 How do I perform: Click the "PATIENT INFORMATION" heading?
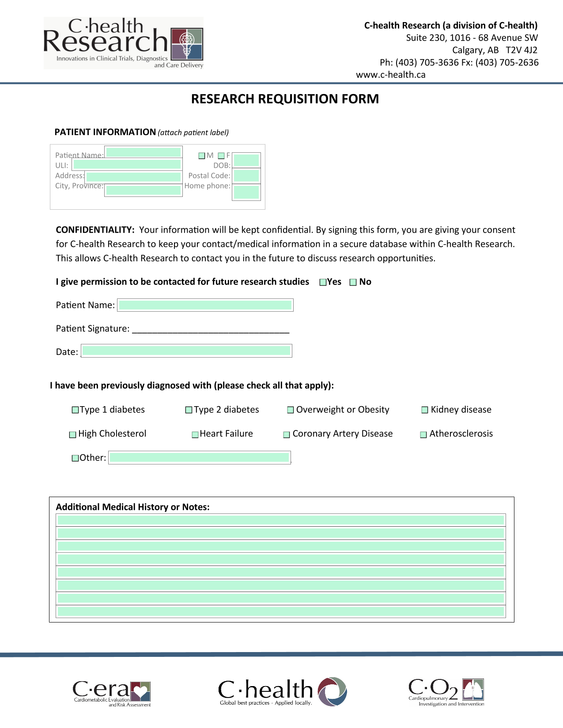pyautogui.click(x=105, y=132)
